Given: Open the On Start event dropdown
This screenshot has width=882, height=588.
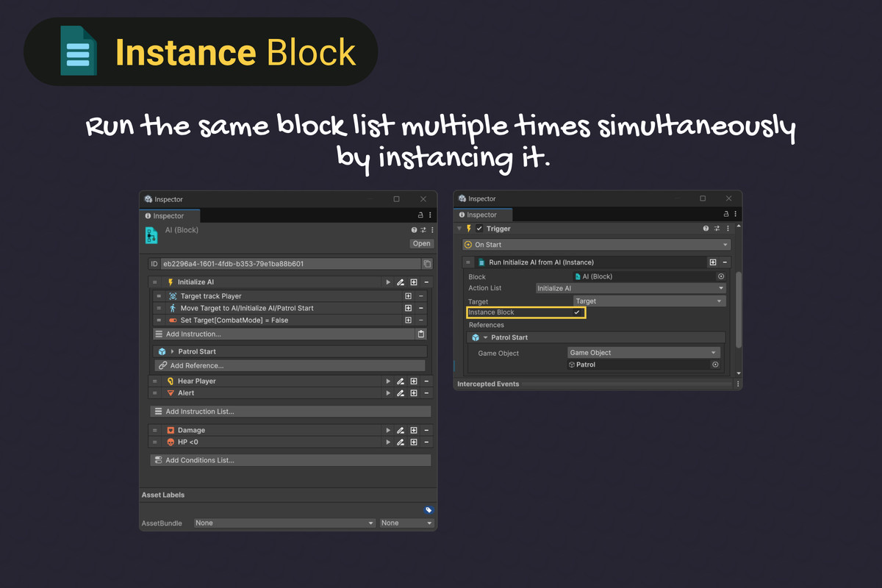Looking at the screenshot, I should [x=596, y=245].
